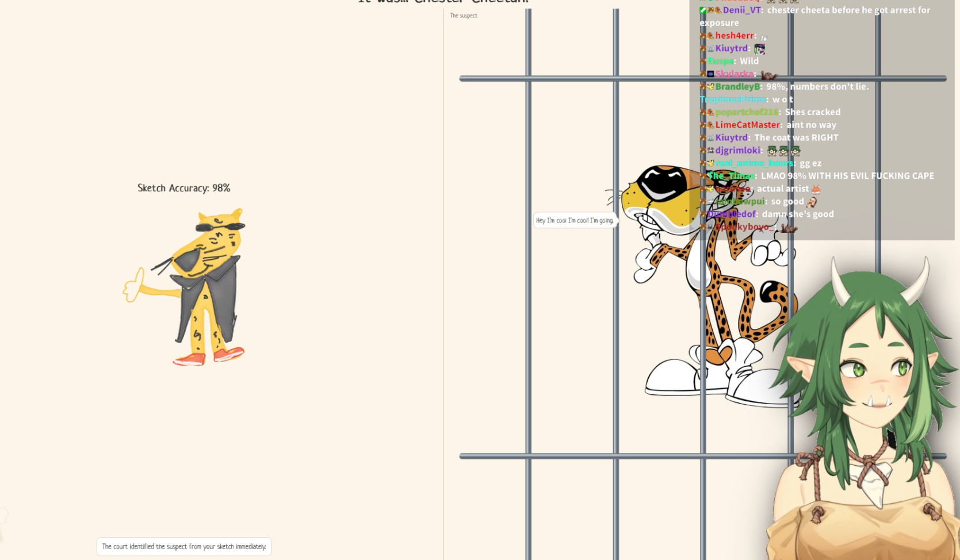Click the face emote after 'so good'

[811, 201]
